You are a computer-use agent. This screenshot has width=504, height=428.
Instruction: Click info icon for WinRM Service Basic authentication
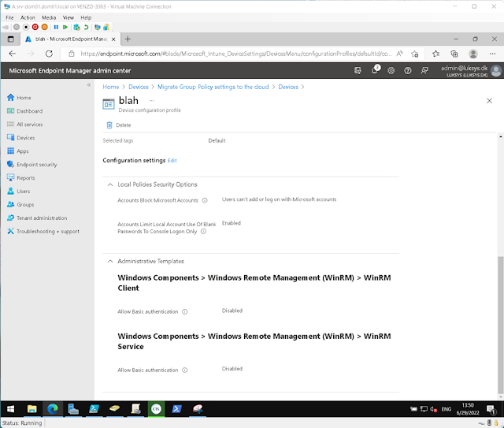[x=185, y=370]
